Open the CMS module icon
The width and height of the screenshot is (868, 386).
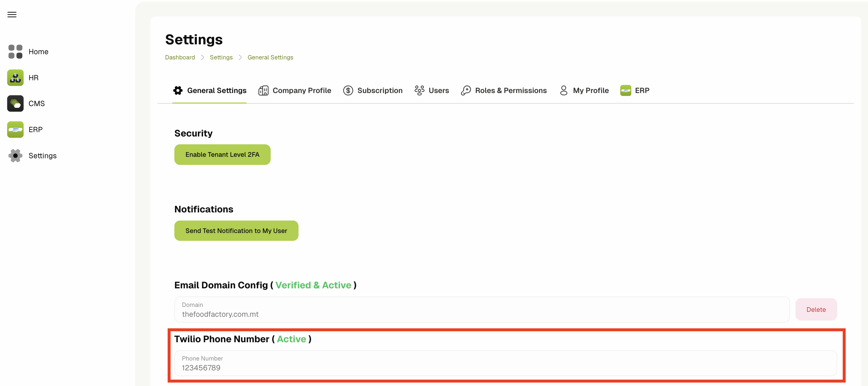pos(15,103)
